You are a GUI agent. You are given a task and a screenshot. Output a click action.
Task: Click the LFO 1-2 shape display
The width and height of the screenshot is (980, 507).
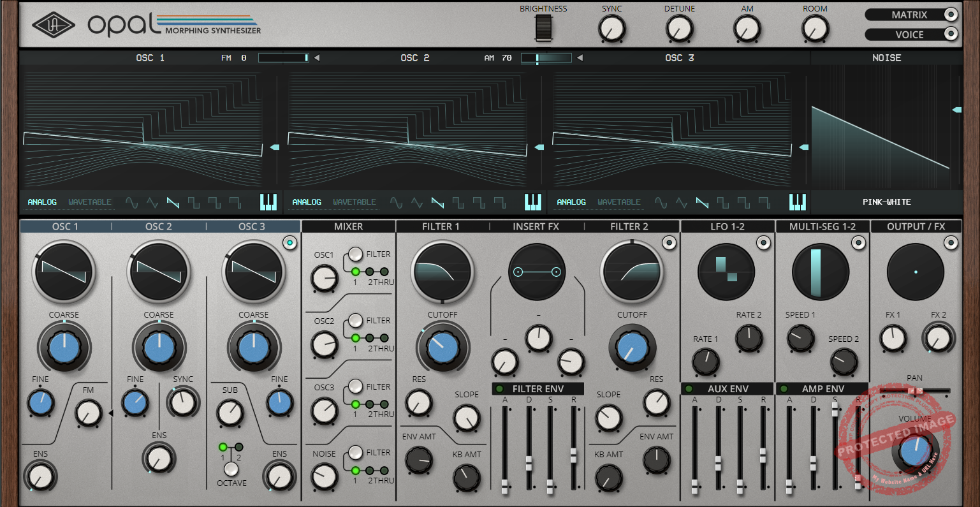(726, 272)
